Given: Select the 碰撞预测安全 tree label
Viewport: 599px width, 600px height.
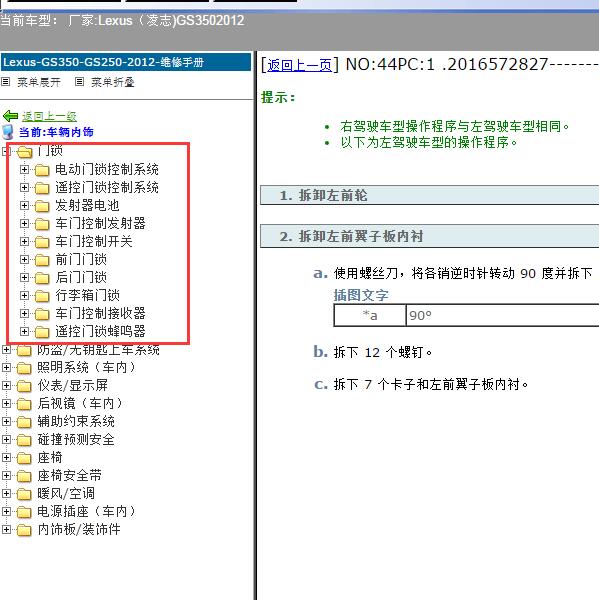Looking at the screenshot, I should tap(76, 439).
